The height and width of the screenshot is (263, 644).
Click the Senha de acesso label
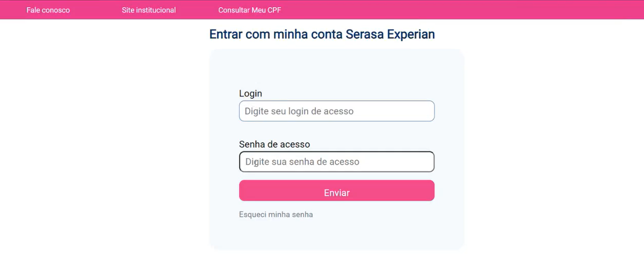(x=274, y=144)
